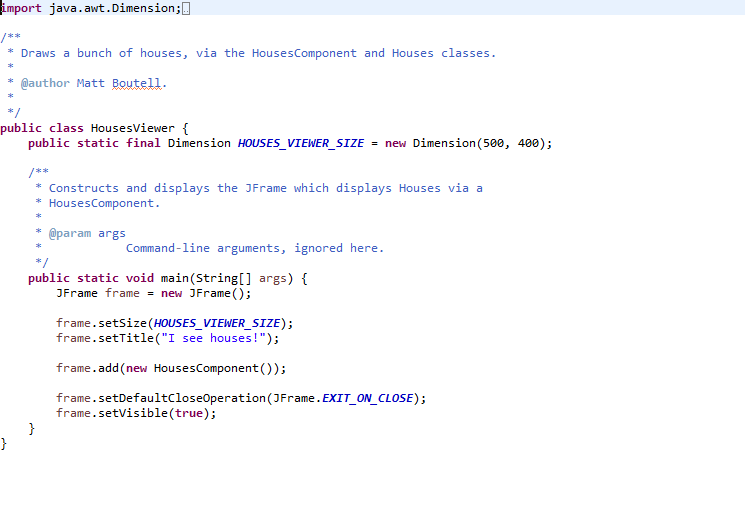Click the 'EXIT_ON_CLOSE' constant
The width and height of the screenshot is (745, 522).
pyautogui.click(x=367, y=398)
